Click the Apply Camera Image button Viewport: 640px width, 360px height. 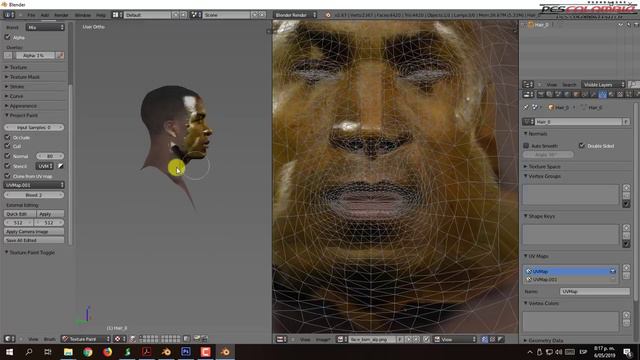[x=34, y=231]
